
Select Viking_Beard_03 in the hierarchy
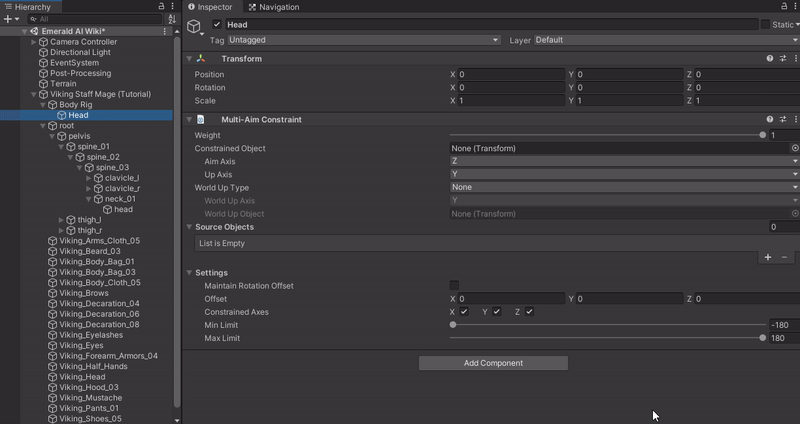coord(89,251)
